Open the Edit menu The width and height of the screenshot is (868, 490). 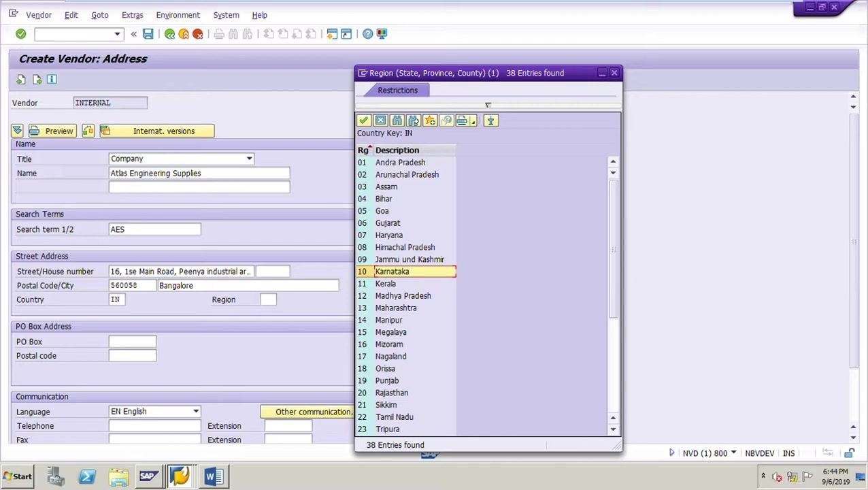(x=71, y=15)
